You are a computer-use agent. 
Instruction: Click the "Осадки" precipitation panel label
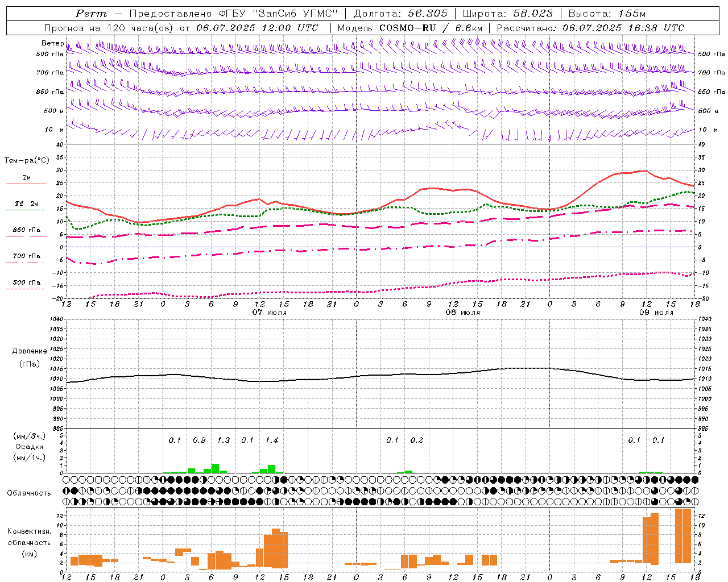30,447
